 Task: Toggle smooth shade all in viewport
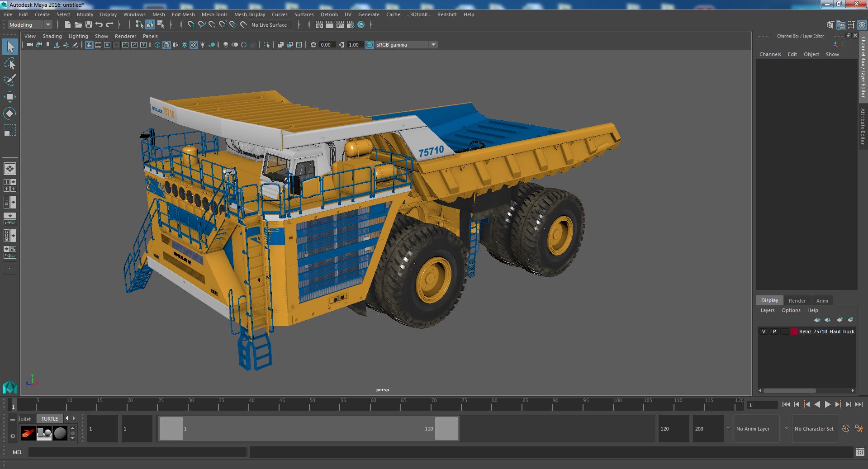[166, 45]
